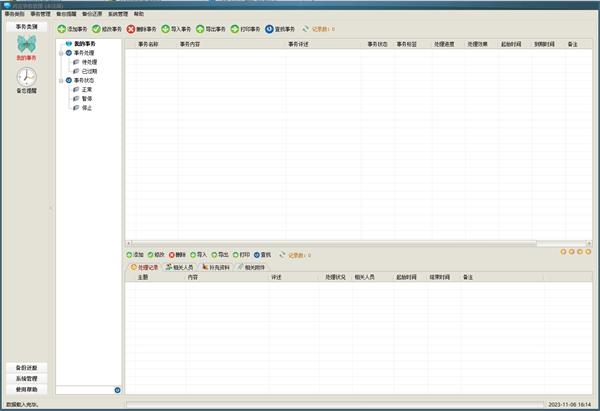Image resolution: width=600 pixels, height=411 pixels.
Task: Click the lower panel 查找 (Find) icon
Action: point(257,255)
